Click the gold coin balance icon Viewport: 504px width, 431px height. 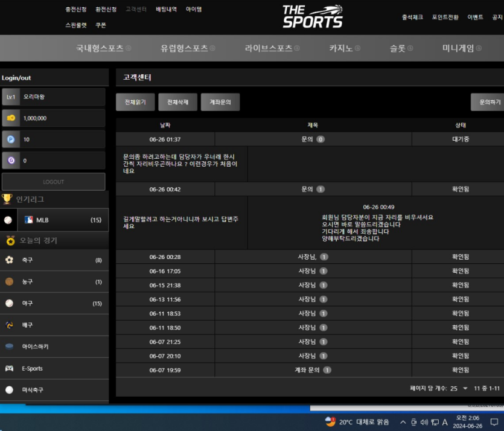point(11,118)
